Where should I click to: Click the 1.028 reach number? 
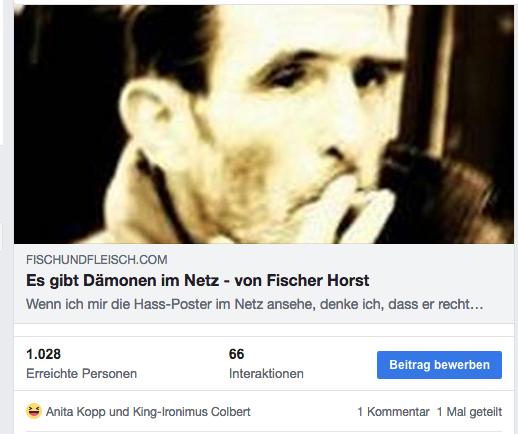click(x=43, y=354)
